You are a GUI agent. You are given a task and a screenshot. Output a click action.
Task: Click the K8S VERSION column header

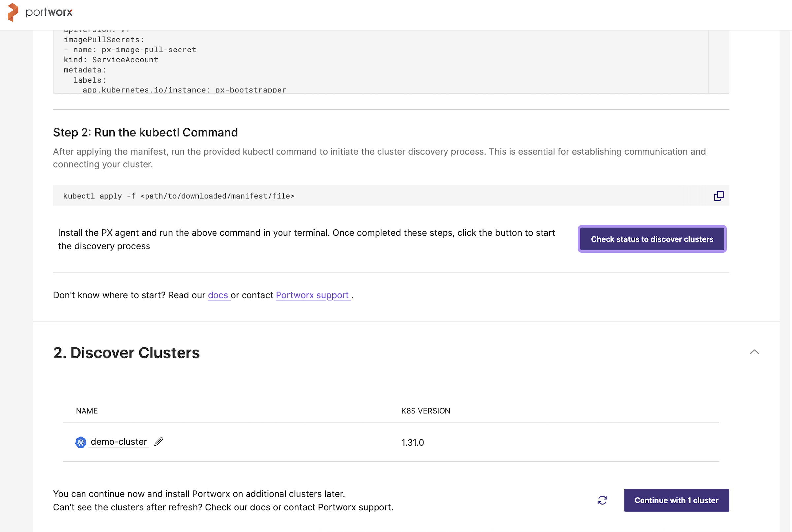click(x=426, y=411)
